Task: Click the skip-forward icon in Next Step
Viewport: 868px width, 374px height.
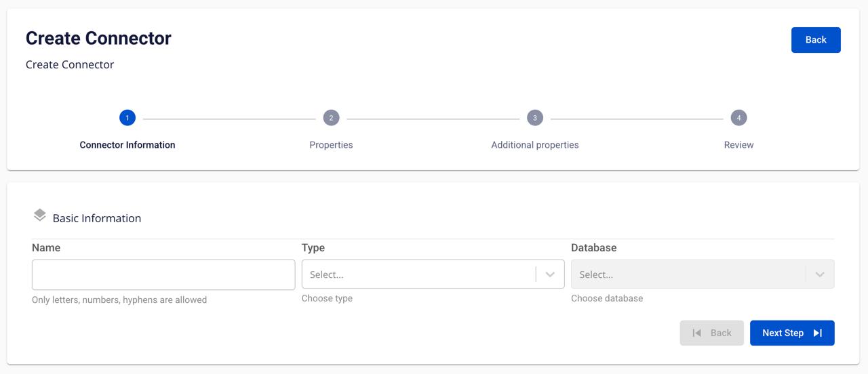Action: (818, 333)
